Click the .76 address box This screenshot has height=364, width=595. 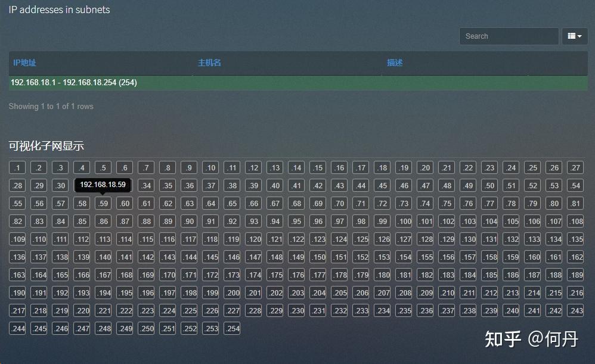(x=468, y=203)
